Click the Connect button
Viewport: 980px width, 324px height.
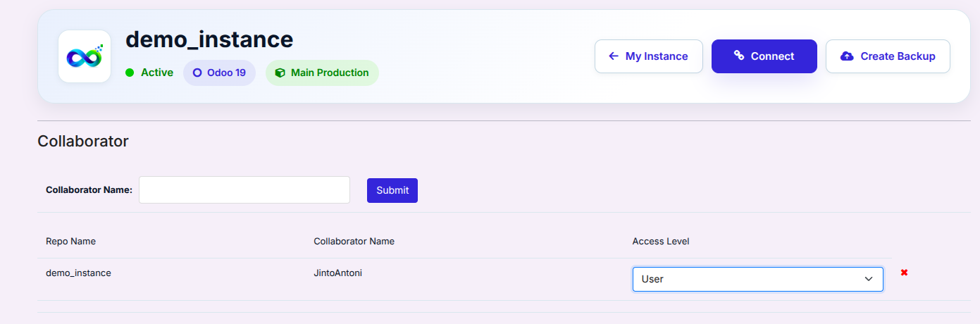pos(764,56)
